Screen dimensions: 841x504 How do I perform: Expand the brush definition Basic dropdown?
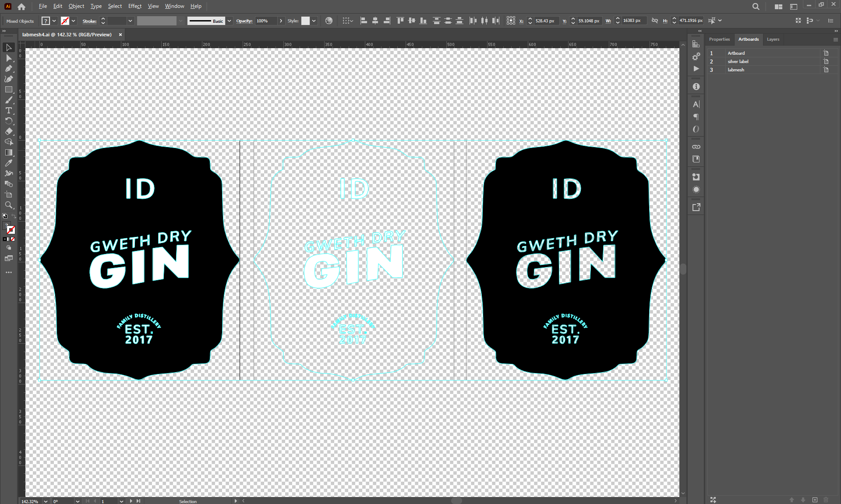229,21
